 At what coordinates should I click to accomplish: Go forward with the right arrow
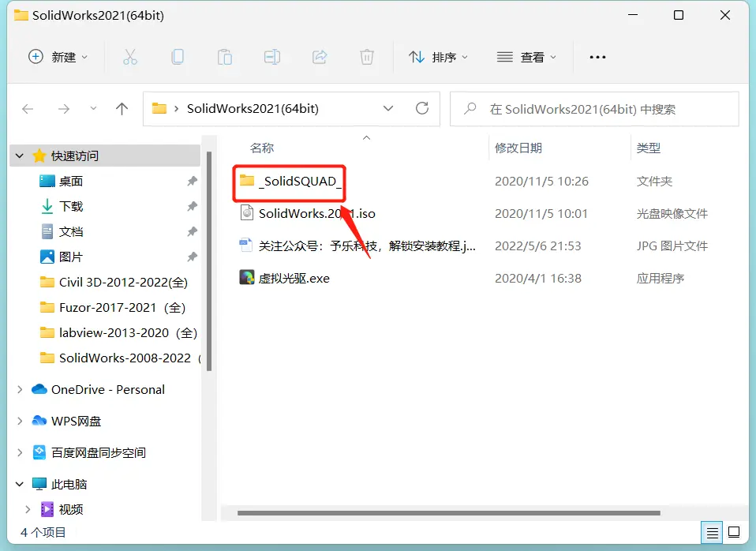pyautogui.click(x=64, y=109)
